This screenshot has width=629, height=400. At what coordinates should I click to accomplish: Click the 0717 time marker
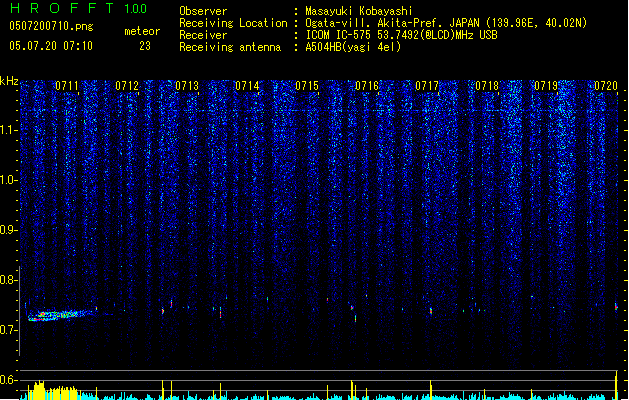click(427, 86)
